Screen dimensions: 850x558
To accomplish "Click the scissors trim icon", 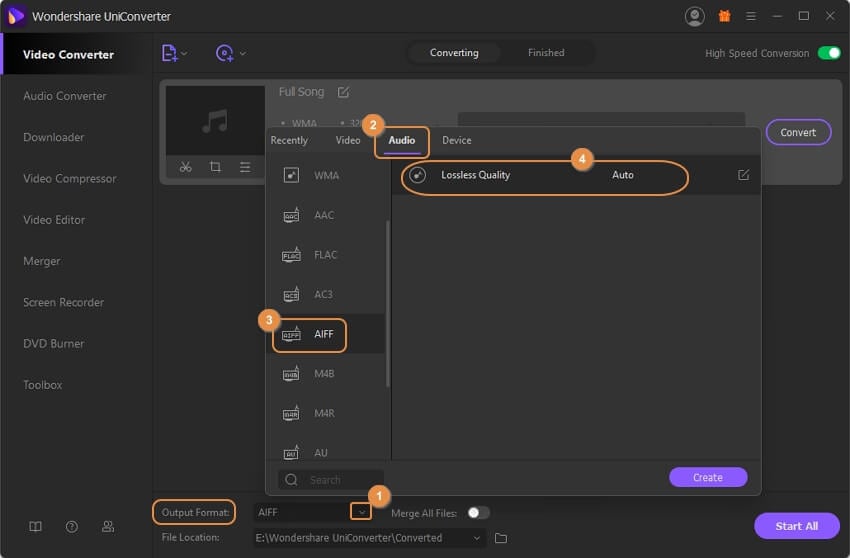I will 185,167.
